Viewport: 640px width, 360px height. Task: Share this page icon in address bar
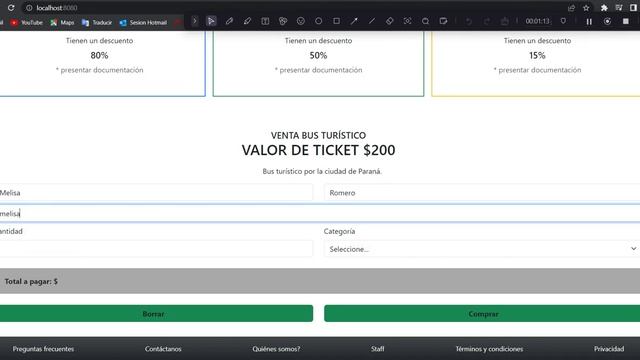[x=571, y=8]
